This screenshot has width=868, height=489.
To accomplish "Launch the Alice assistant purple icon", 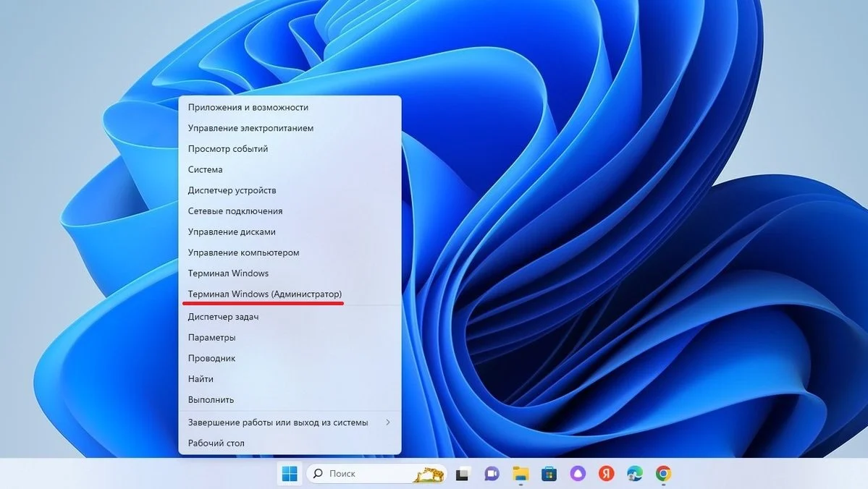I will [578, 474].
